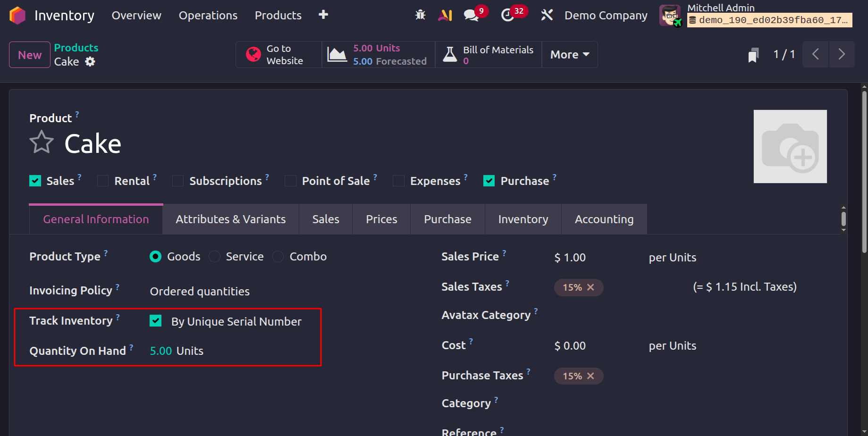
Task: Remove the 15% sales tax tag
Action: coord(590,287)
